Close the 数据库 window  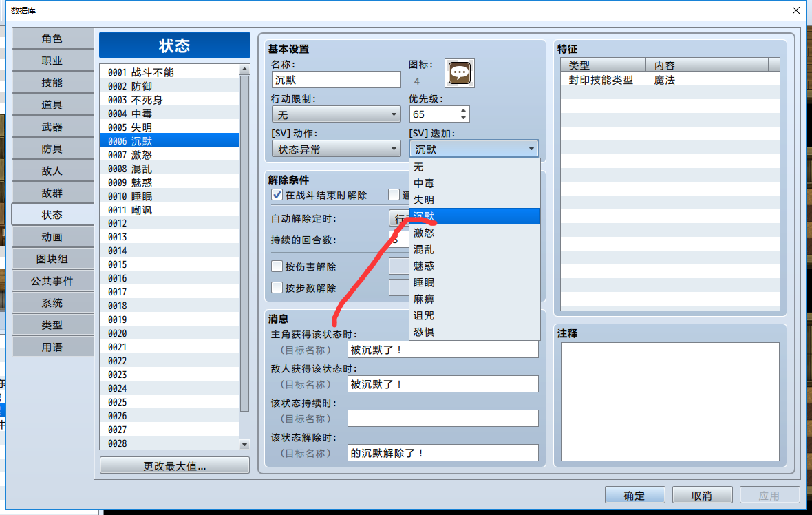[796, 10]
